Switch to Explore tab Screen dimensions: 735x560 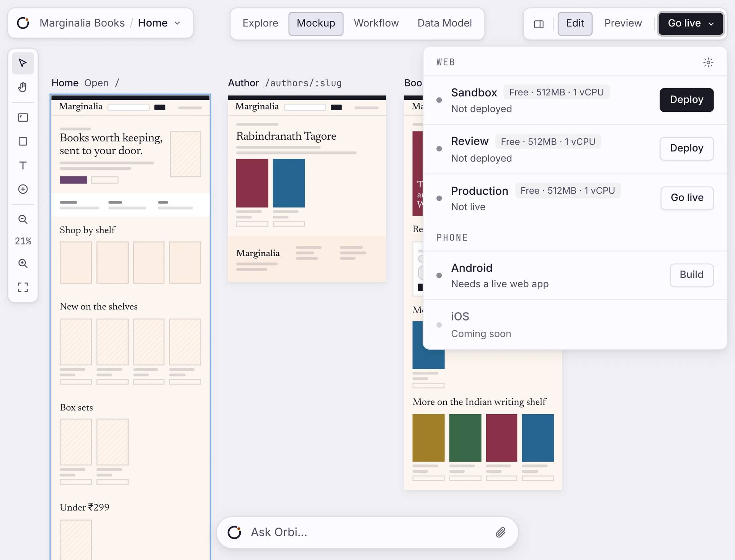(260, 23)
